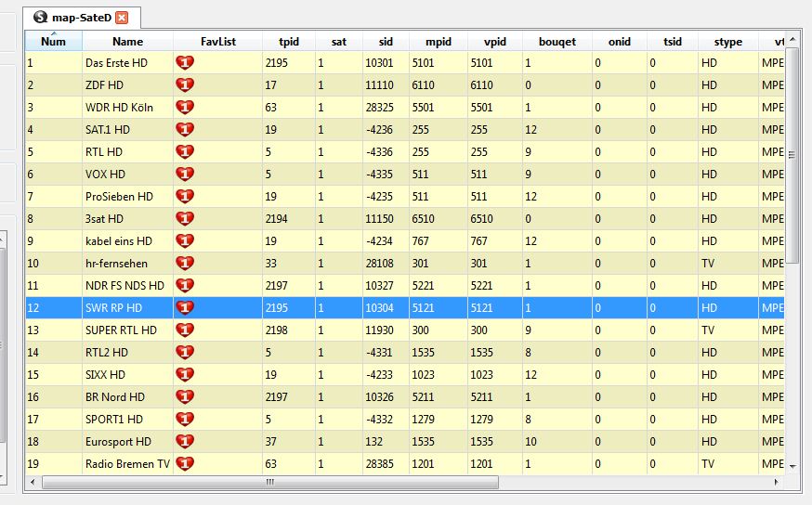Click tpid value 37 in Eurosport row
Viewport: 812px width, 505px height.
point(271,441)
